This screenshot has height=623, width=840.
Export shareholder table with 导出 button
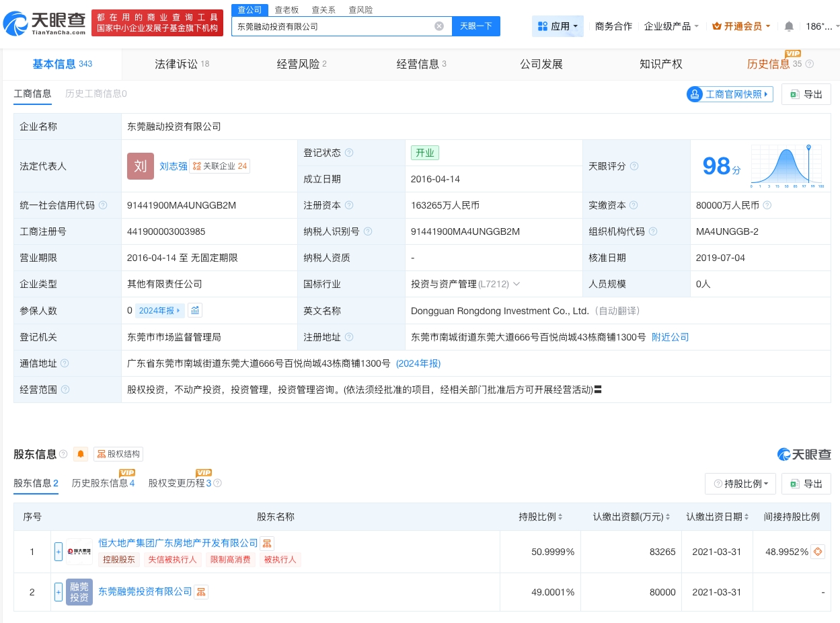click(x=806, y=484)
